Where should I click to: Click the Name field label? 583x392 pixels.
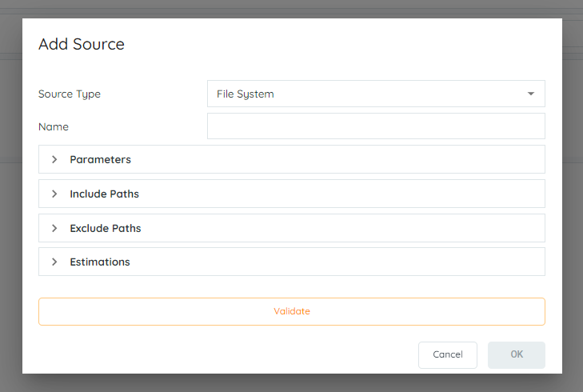54,127
